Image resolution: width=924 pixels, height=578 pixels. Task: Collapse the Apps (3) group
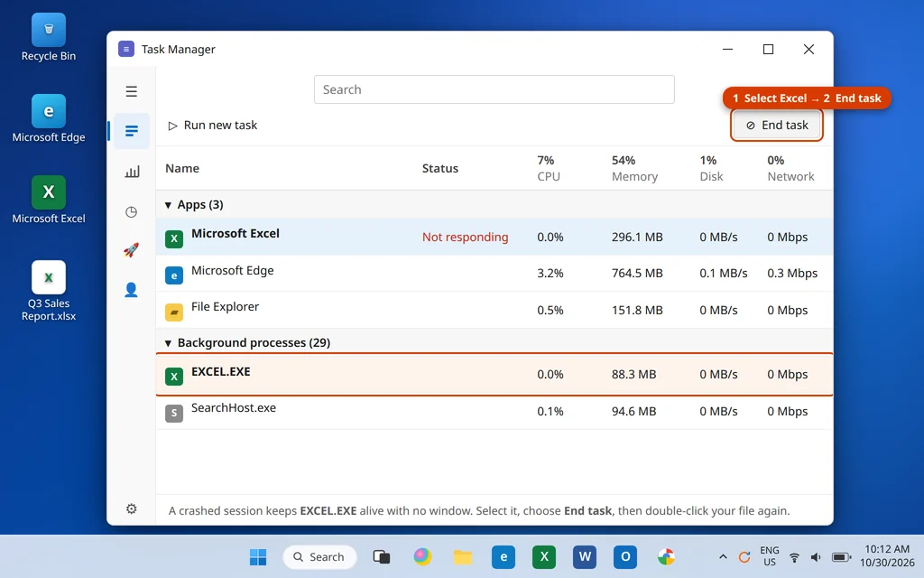pyautogui.click(x=168, y=205)
